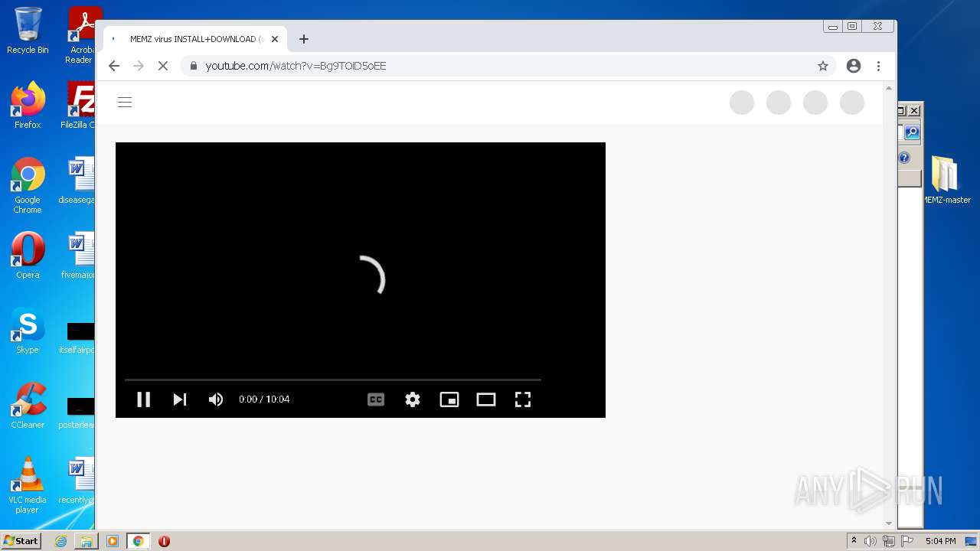The height and width of the screenshot is (551, 980).
Task: Close the MEMZ virus tab
Action: tap(275, 39)
